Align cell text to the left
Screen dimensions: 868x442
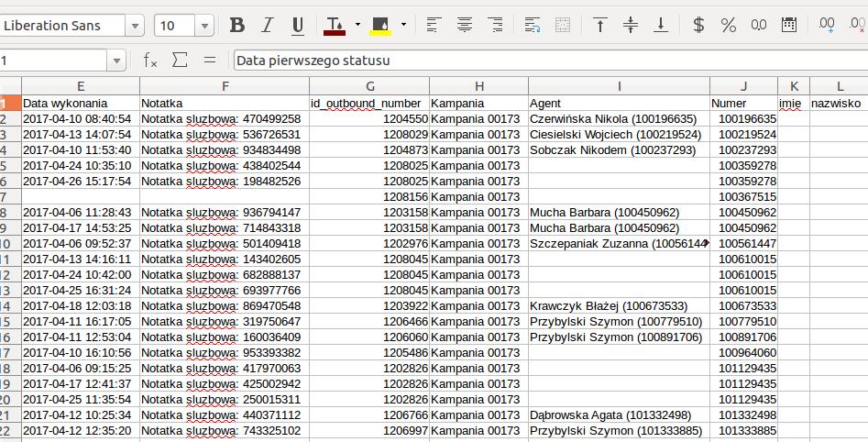tap(434, 25)
